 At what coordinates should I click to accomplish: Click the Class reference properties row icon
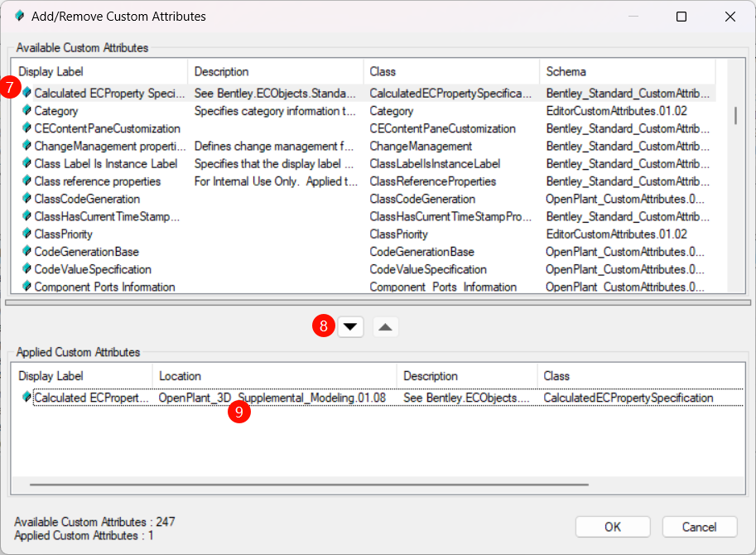27,181
